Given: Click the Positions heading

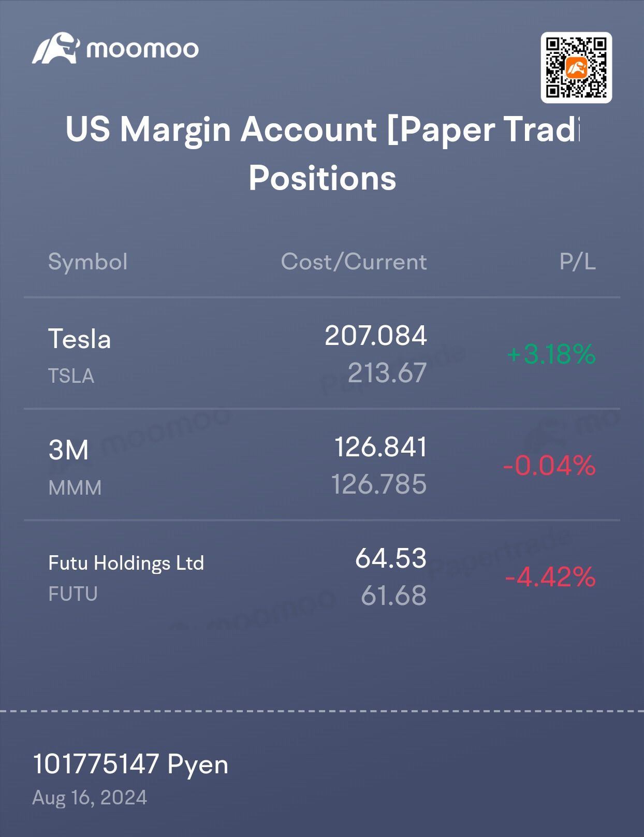Looking at the screenshot, I should pos(322,178).
